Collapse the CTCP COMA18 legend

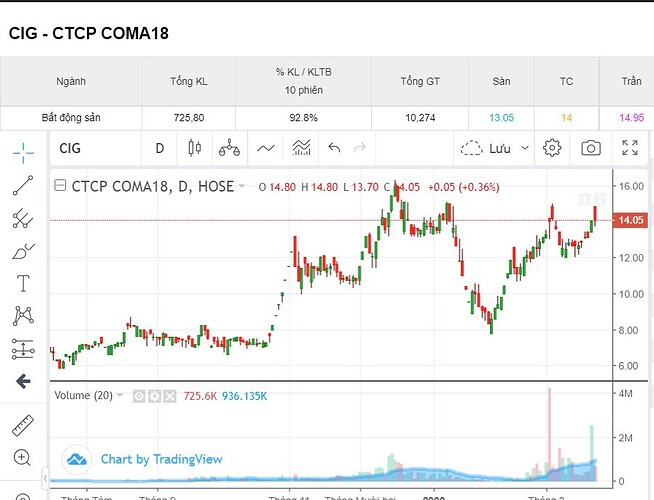[x=60, y=185]
